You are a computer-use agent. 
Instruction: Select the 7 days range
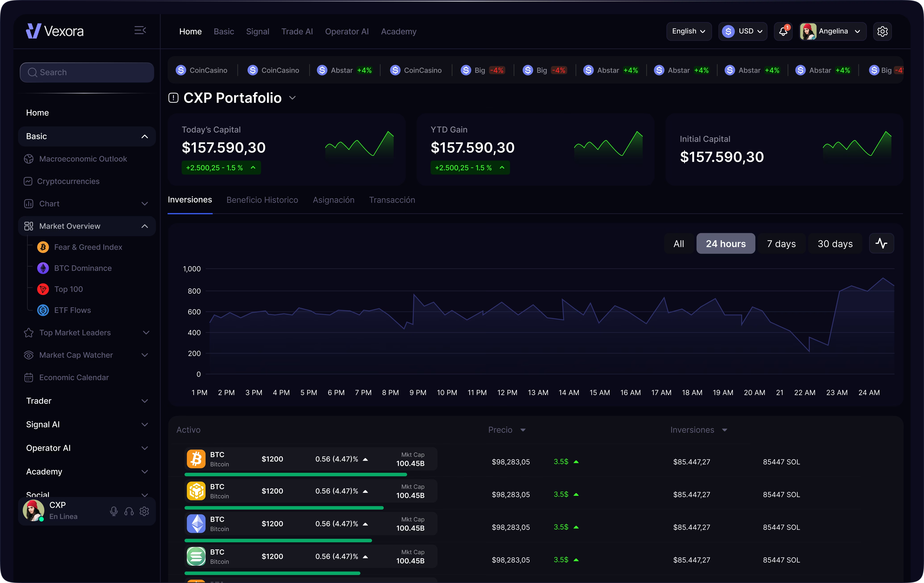[x=781, y=244]
